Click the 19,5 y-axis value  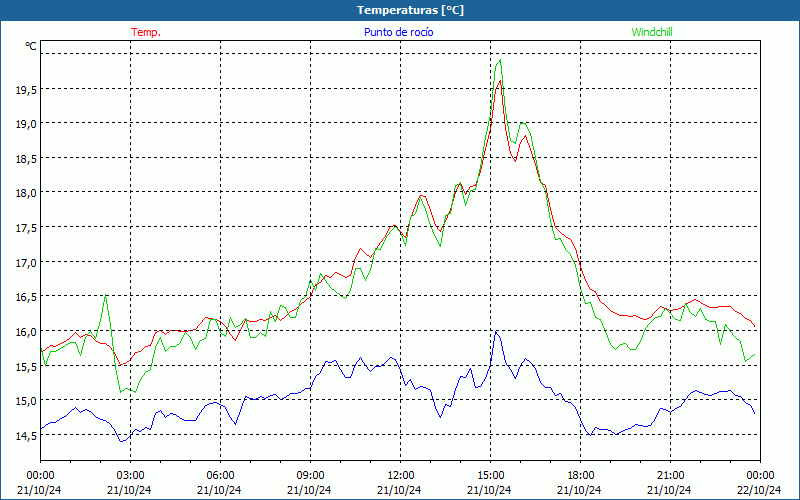click(26, 90)
